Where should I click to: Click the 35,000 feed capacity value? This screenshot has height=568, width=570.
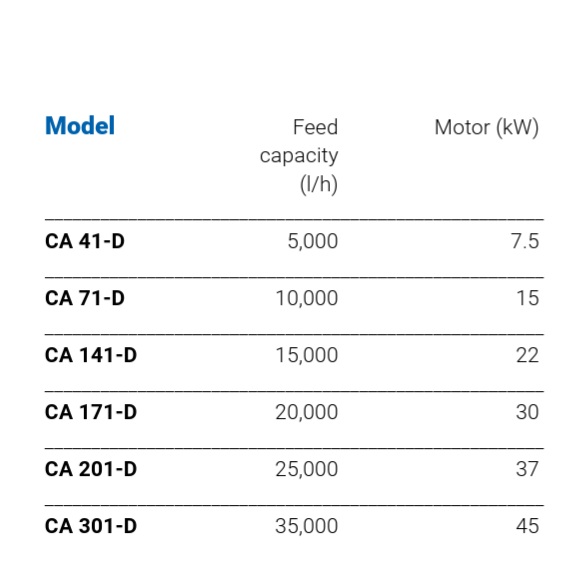coord(307,526)
